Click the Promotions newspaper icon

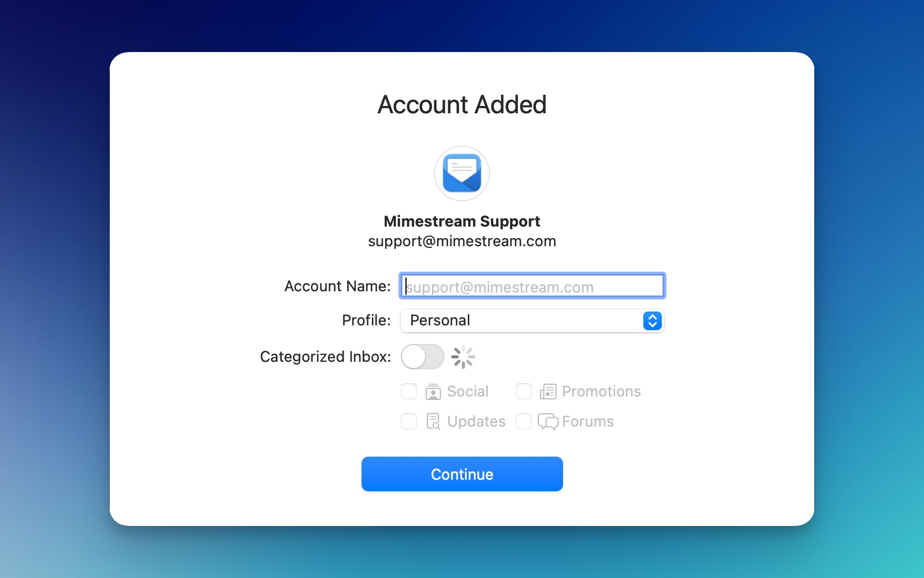[x=549, y=391]
